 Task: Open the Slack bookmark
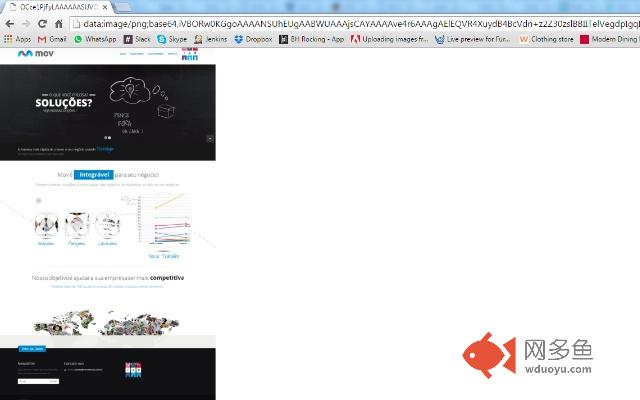(137, 39)
